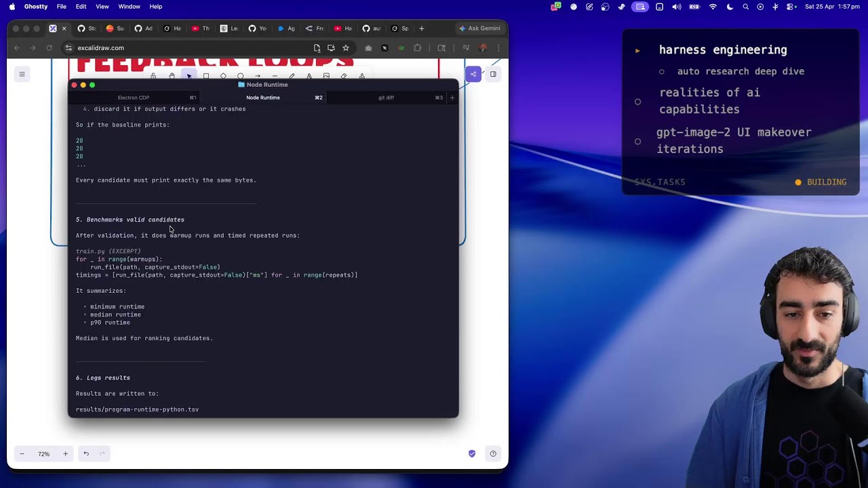Close the active Excalidraw Chrome tab
Viewport: 868px width, 488px height.
pyautogui.click(x=64, y=28)
